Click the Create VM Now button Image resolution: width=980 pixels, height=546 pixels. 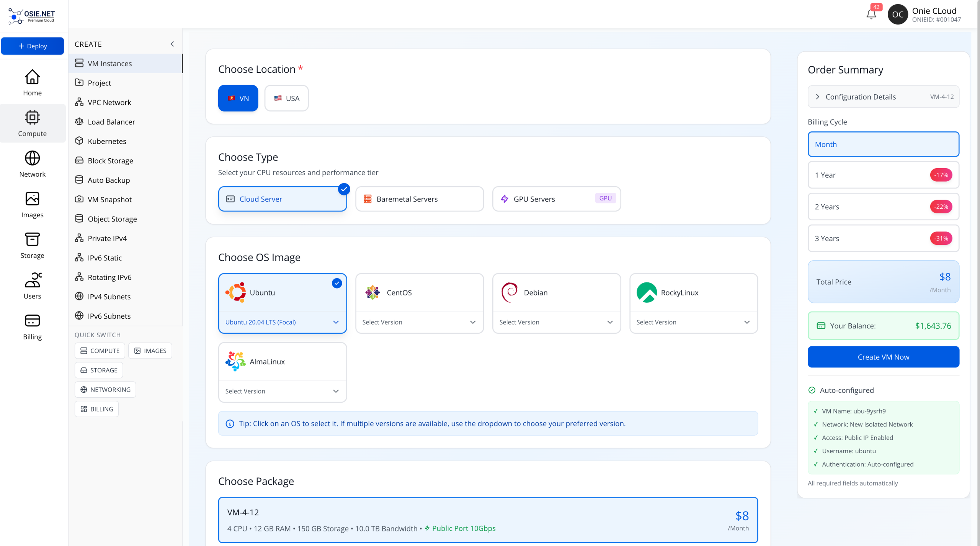click(883, 357)
